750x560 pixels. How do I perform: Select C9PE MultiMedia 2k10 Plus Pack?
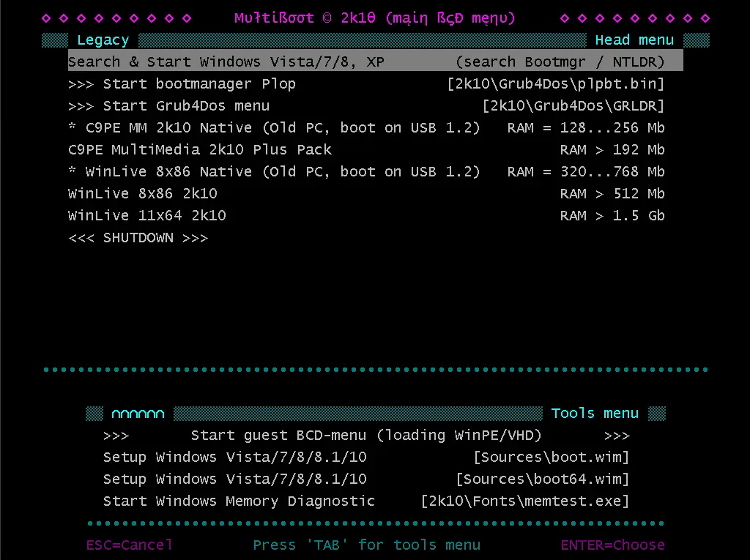coord(366,149)
